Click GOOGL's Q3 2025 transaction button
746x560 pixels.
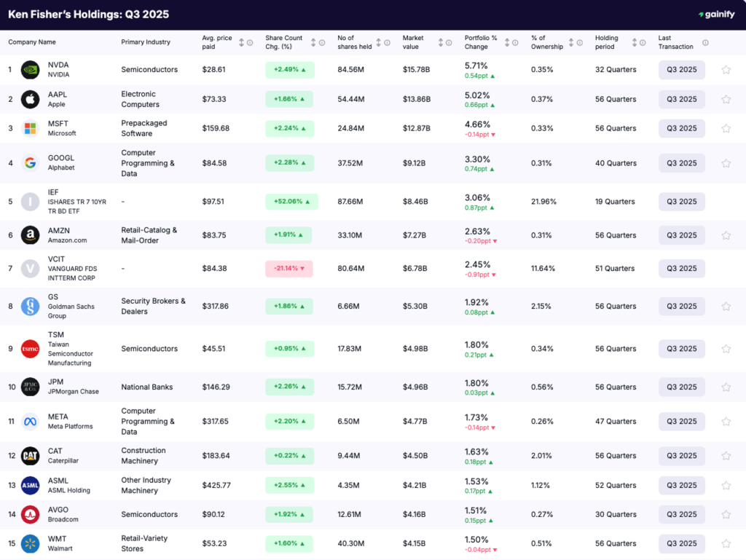coord(681,162)
